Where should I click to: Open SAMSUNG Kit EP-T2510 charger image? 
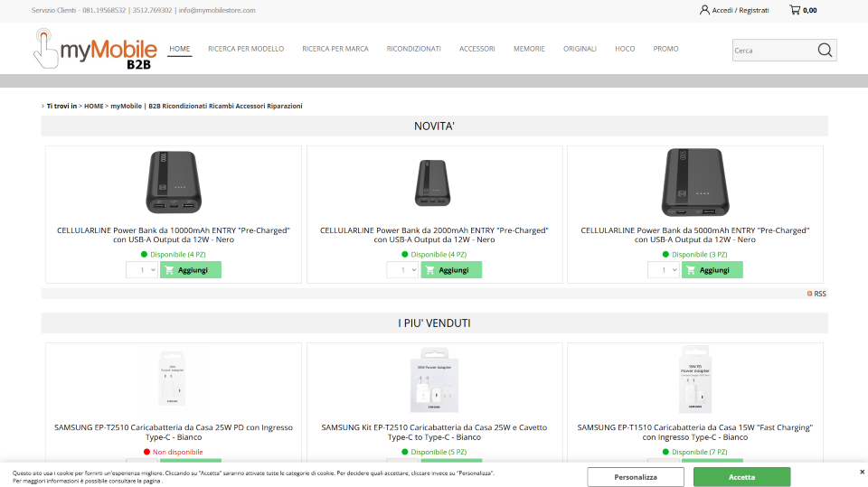click(x=435, y=380)
